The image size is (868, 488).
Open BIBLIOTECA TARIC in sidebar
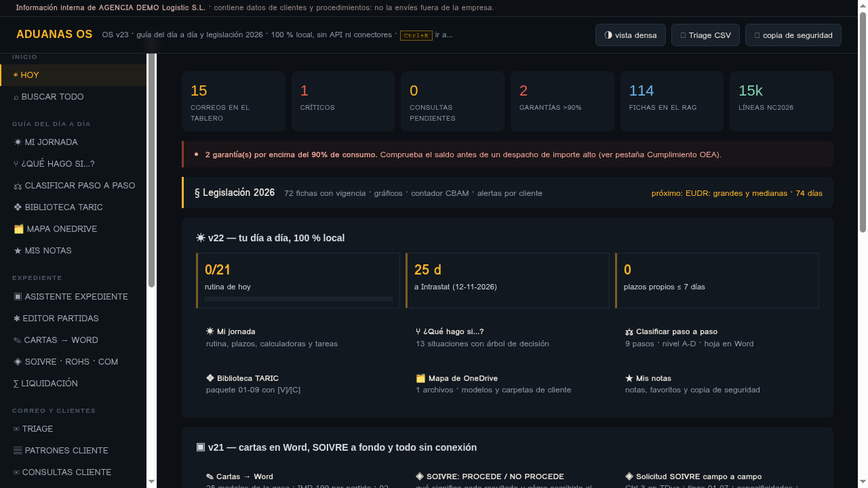click(73, 207)
